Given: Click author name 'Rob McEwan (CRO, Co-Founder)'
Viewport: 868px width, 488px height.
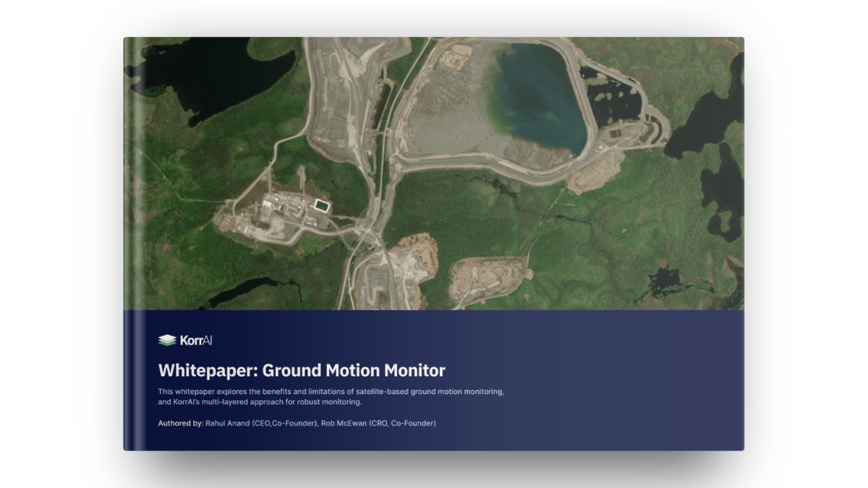Looking at the screenshot, I should click(x=378, y=423).
